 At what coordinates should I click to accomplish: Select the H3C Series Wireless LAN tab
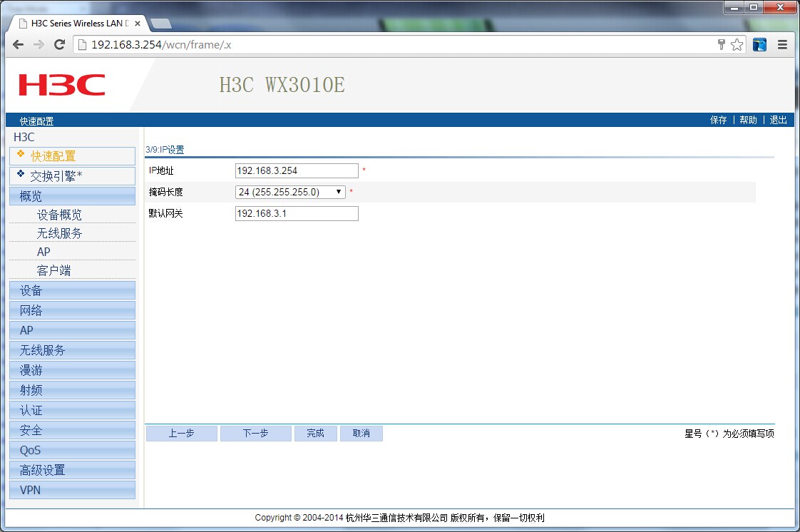pyautogui.click(x=78, y=24)
